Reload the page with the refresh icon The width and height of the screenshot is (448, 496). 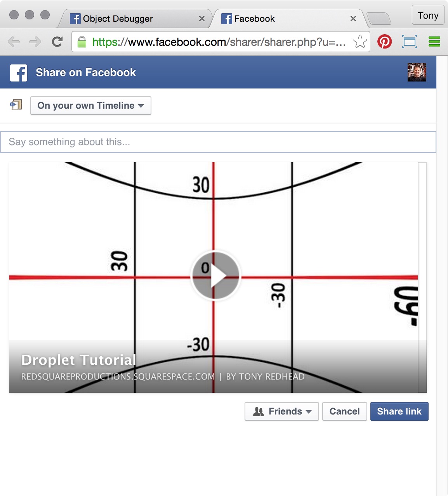click(57, 42)
